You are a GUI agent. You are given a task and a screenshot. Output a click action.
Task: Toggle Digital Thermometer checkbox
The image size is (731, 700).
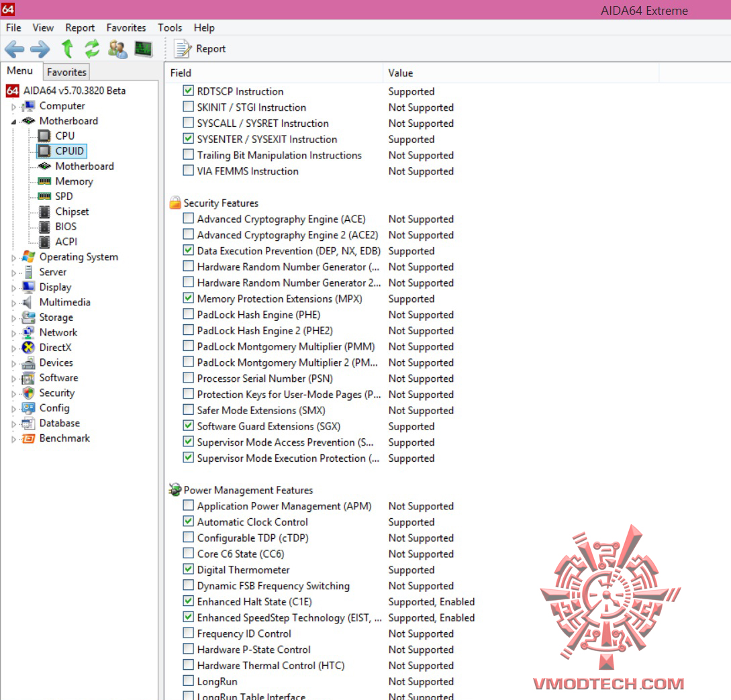pos(188,569)
